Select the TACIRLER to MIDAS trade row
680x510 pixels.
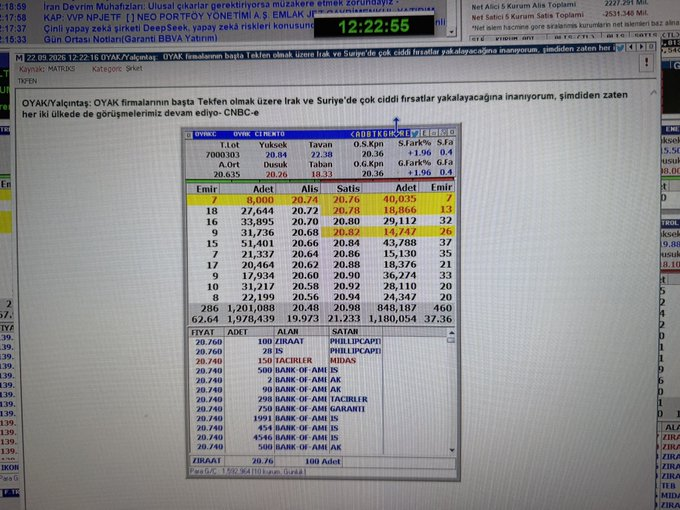(x=286, y=361)
